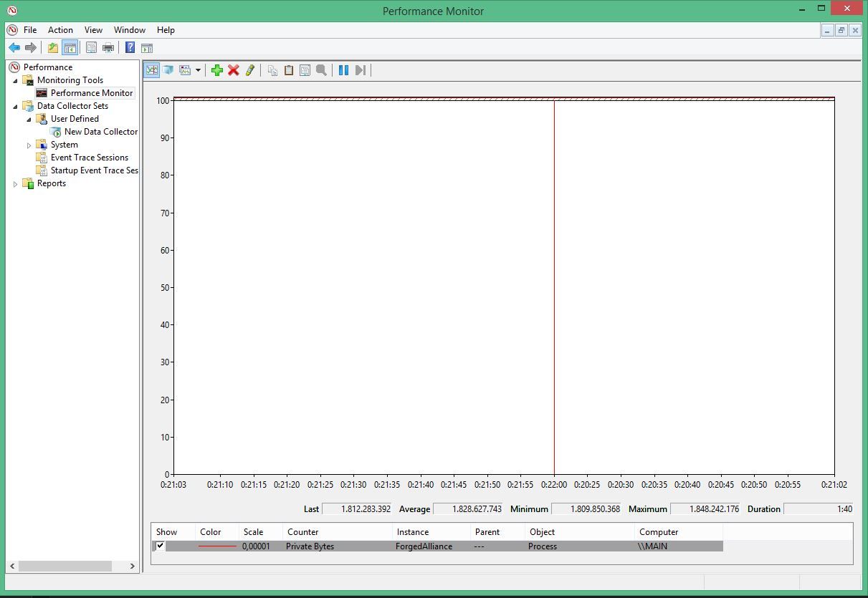Sort by the Computer column header
The height and width of the screenshot is (598, 868).
coord(659,532)
